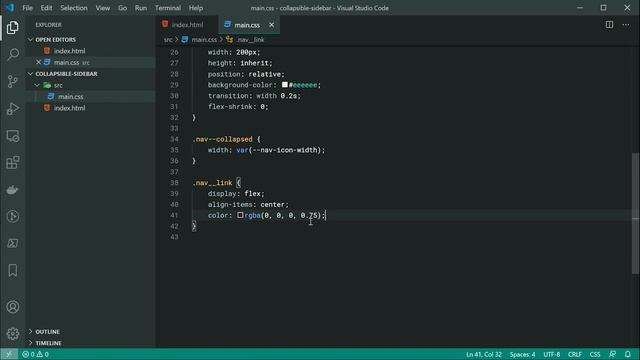The height and width of the screenshot is (360, 640).
Task: Open the Help menu
Action: (x=196, y=8)
